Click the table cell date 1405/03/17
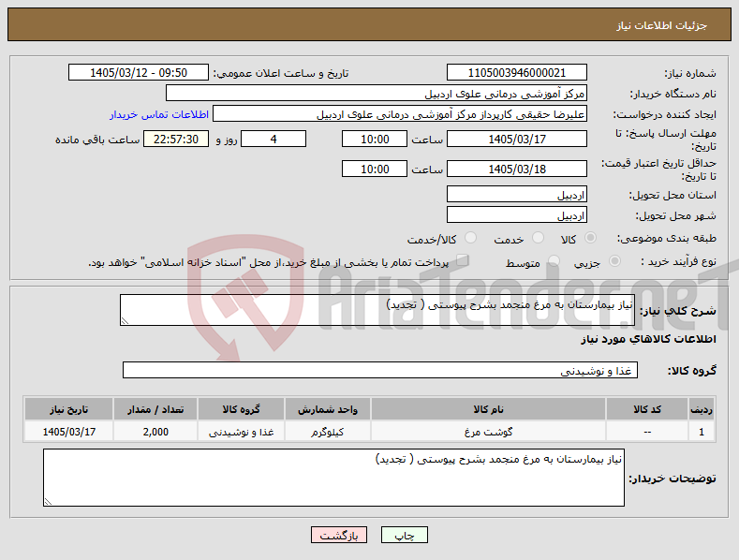This screenshot has width=739, height=560. click(68, 432)
